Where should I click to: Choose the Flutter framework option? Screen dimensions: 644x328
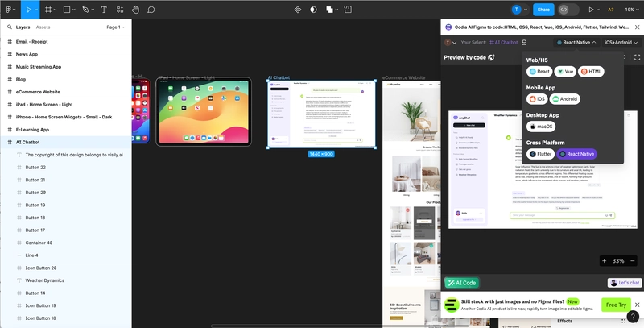coord(539,153)
